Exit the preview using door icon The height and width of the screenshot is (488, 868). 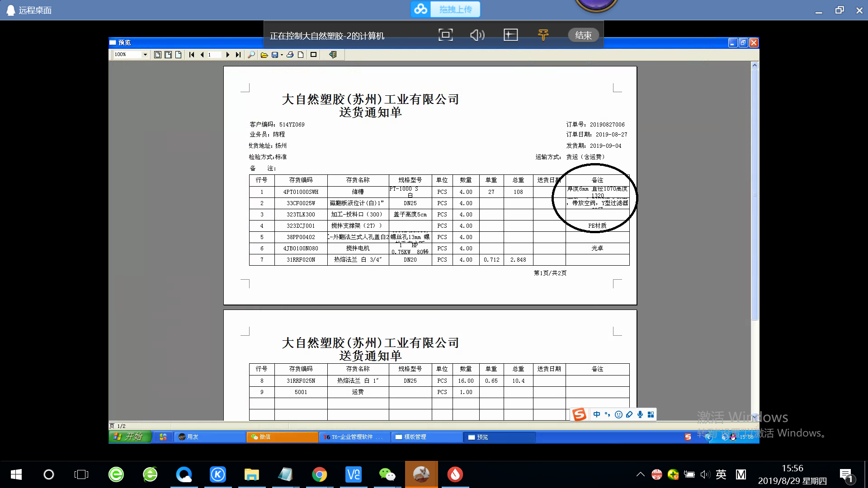(x=333, y=55)
